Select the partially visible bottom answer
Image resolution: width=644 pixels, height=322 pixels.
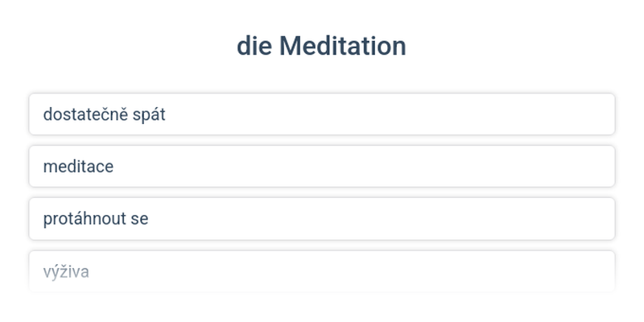pyautogui.click(x=322, y=271)
